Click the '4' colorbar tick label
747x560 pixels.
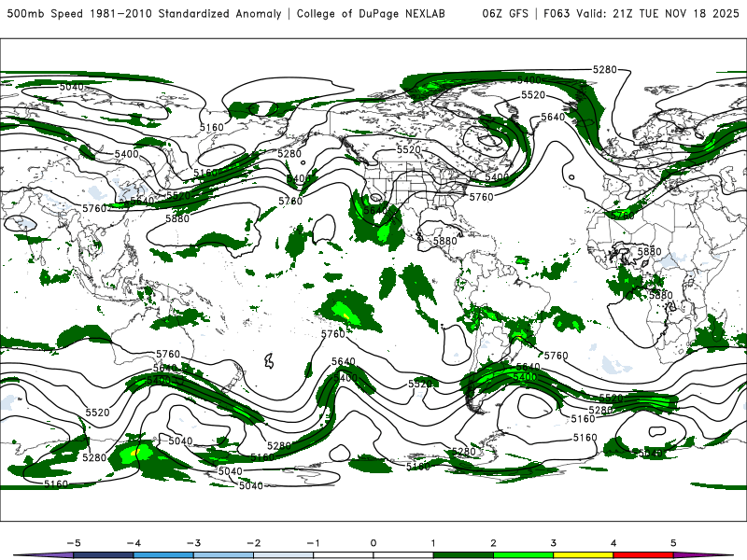[x=613, y=543]
